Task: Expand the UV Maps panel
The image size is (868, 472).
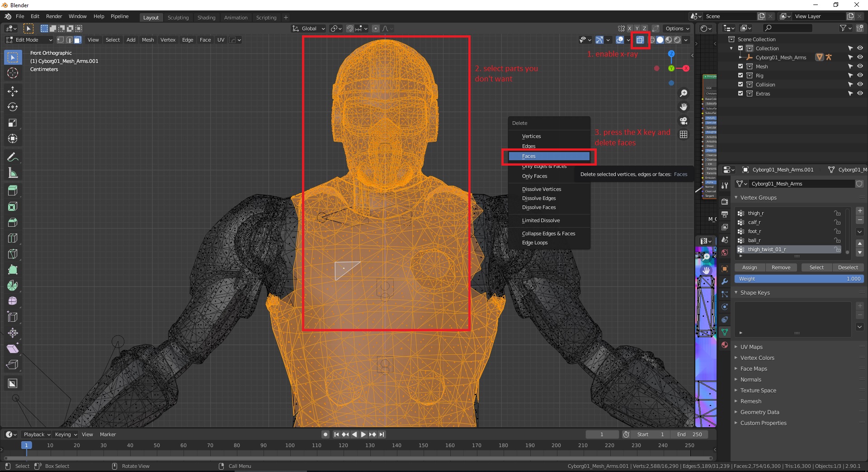Action: (x=751, y=347)
